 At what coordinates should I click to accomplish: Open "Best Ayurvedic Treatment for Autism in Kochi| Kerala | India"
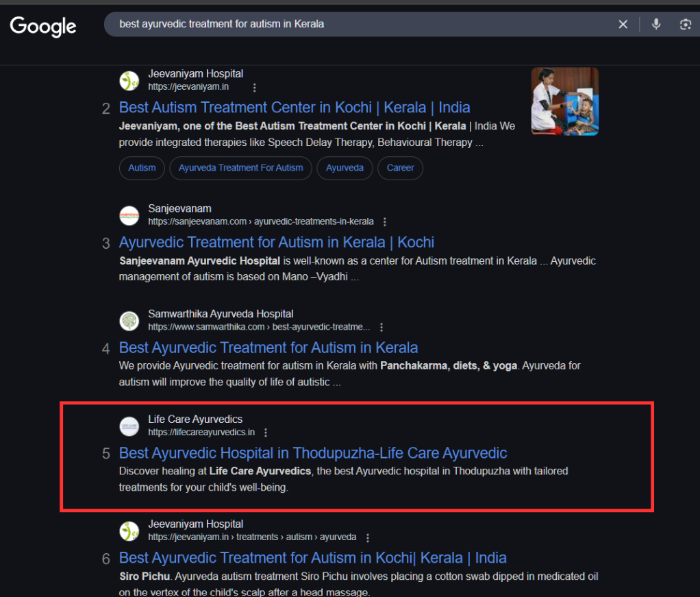click(x=313, y=558)
